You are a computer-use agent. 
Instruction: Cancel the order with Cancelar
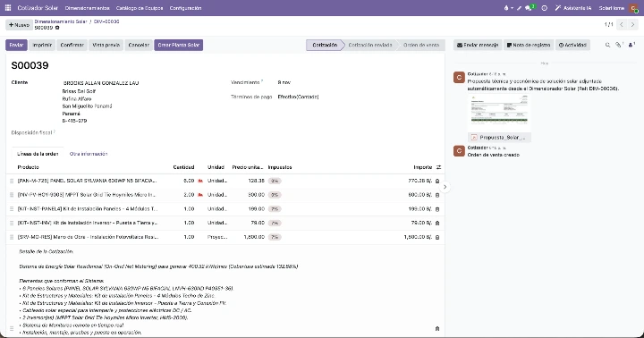pos(139,45)
